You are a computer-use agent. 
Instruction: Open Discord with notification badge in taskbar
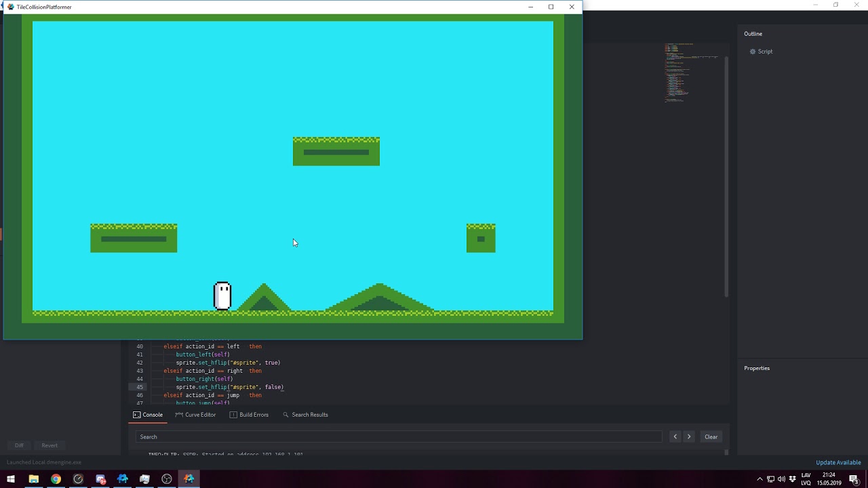[100, 479]
